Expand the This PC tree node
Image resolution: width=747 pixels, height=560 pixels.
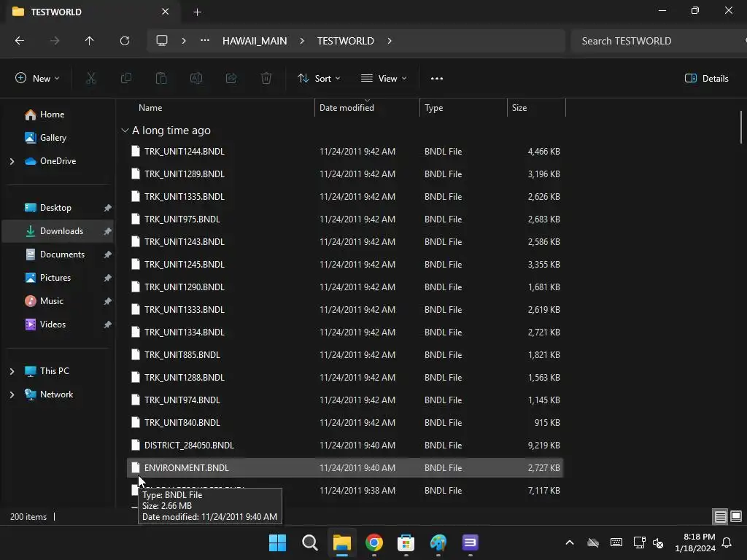(x=12, y=371)
